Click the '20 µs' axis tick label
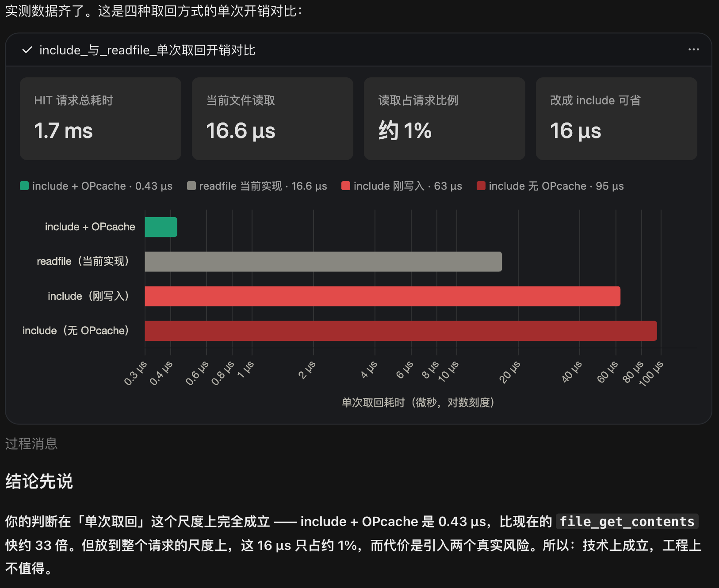This screenshot has height=588, width=719. (x=510, y=372)
